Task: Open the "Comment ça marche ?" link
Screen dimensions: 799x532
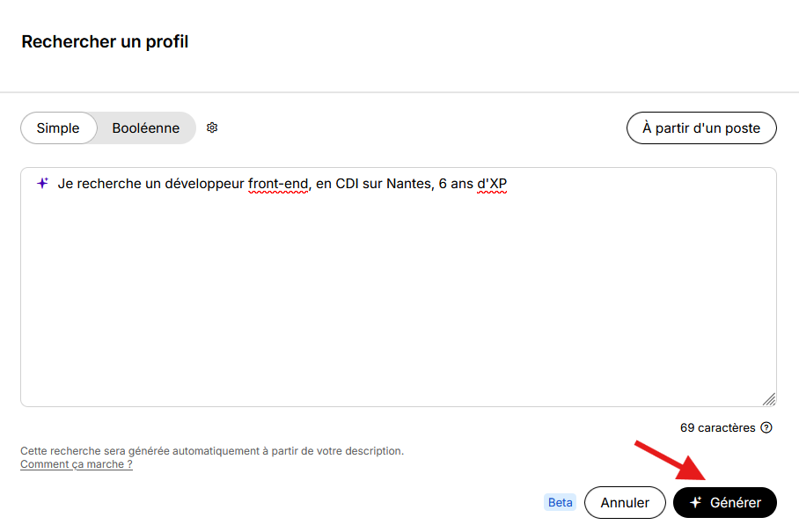Action: coord(77,464)
